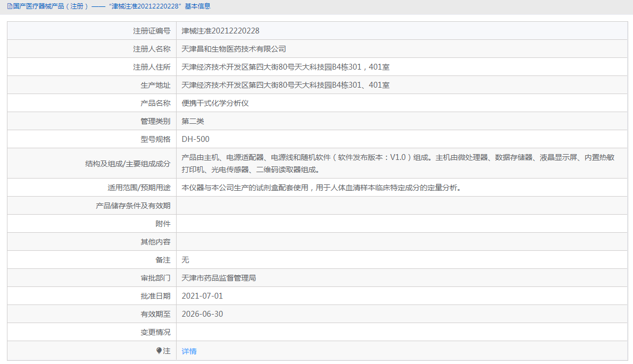Select the product name 便携干式化学分析仪
This screenshot has height=364, width=633.
tap(215, 103)
